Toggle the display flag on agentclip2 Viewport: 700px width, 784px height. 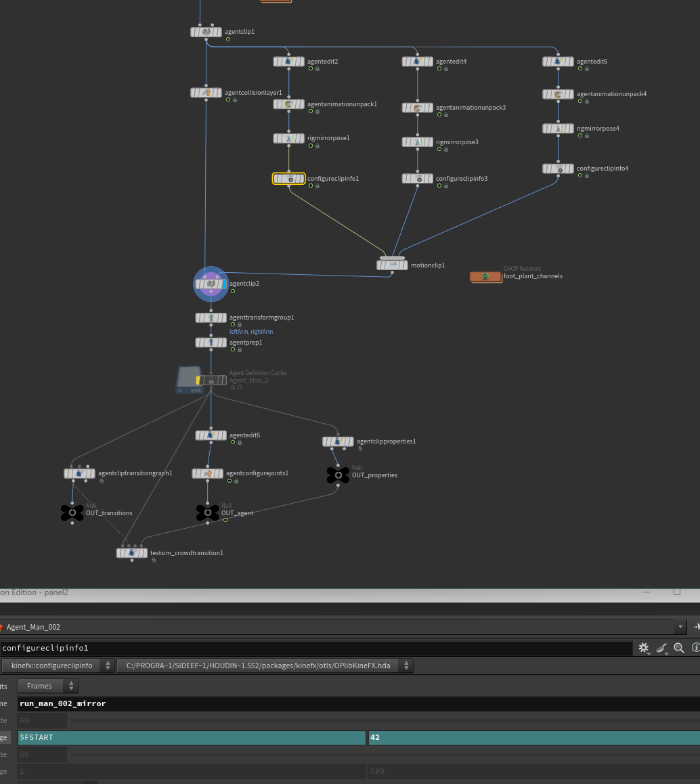coord(225,284)
